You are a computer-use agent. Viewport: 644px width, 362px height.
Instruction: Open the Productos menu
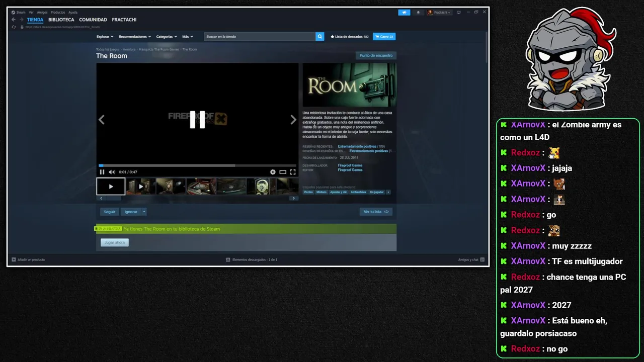coord(58,12)
